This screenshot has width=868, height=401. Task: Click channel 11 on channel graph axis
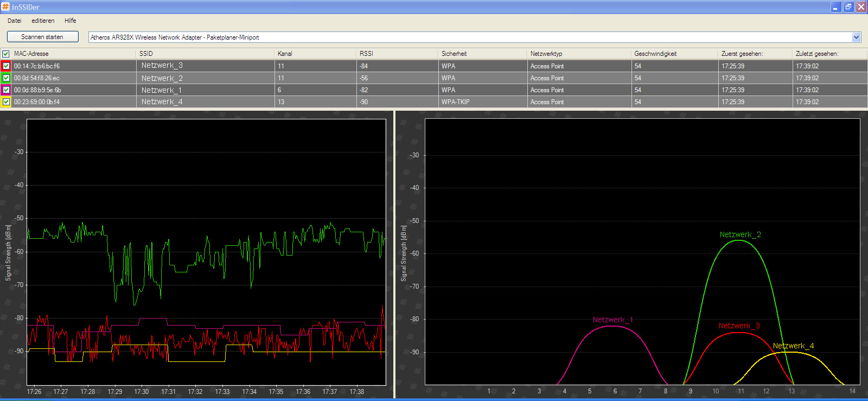tap(741, 391)
